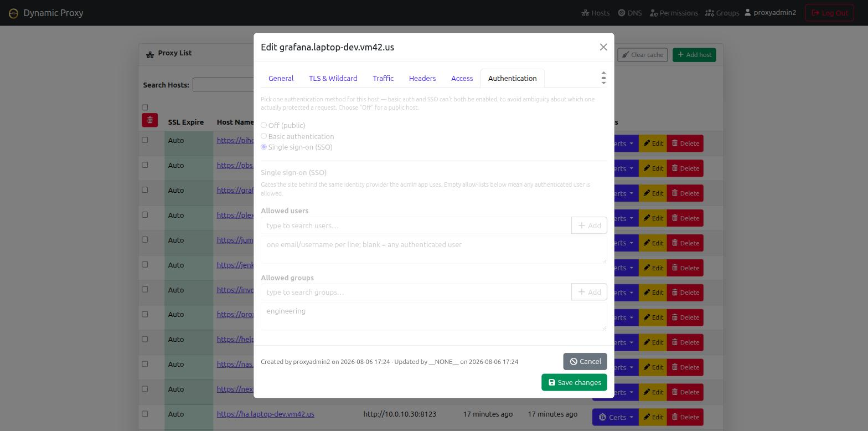Click the Cancel button
This screenshot has width=868, height=431.
click(x=585, y=361)
